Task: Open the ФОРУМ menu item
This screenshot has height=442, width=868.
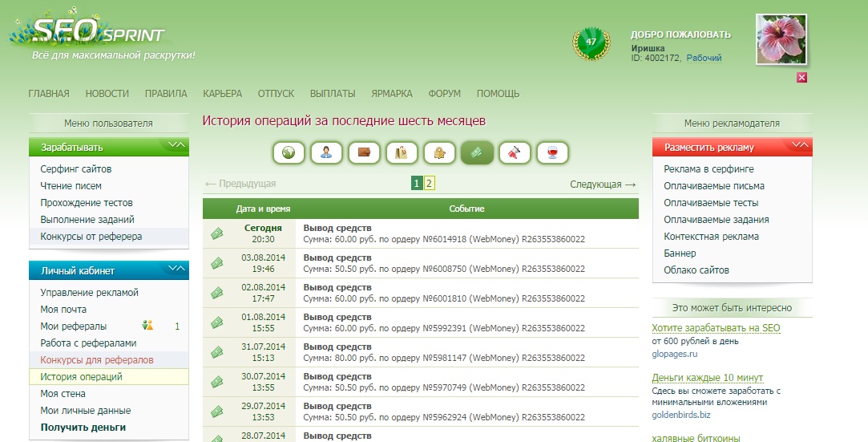Action: 445,94
